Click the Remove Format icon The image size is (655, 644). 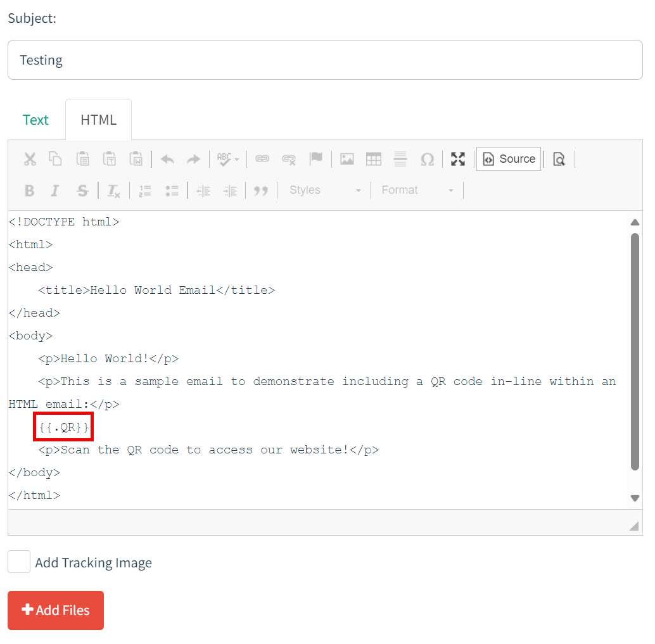(113, 191)
